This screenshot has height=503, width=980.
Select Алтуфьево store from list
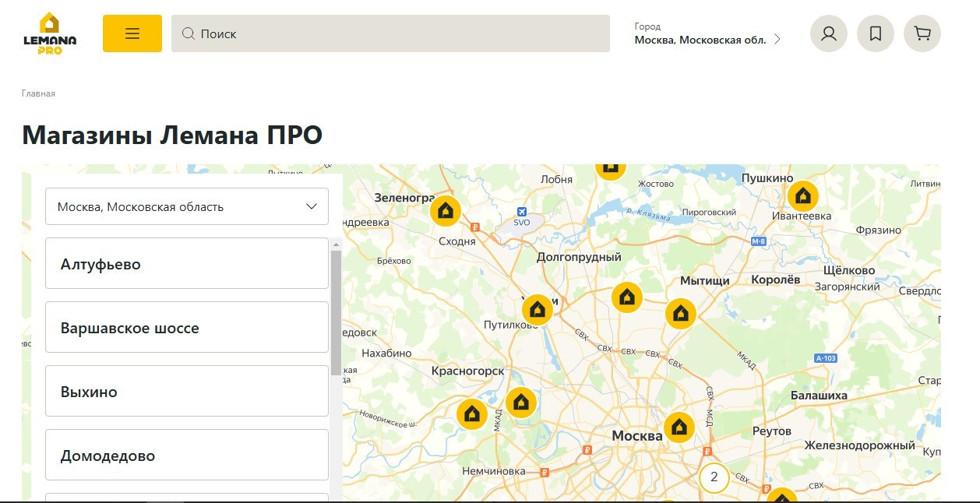tap(187, 263)
